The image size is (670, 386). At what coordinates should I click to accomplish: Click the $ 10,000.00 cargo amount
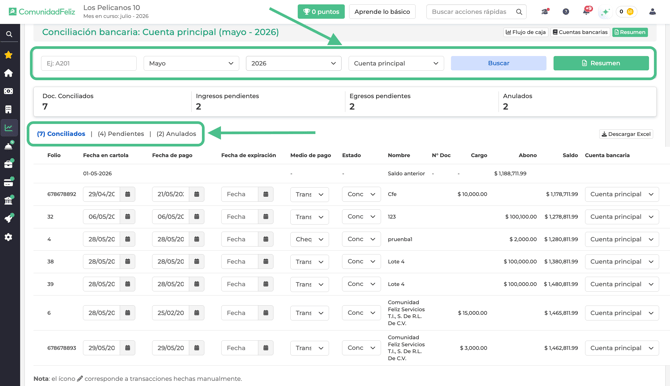click(x=472, y=194)
